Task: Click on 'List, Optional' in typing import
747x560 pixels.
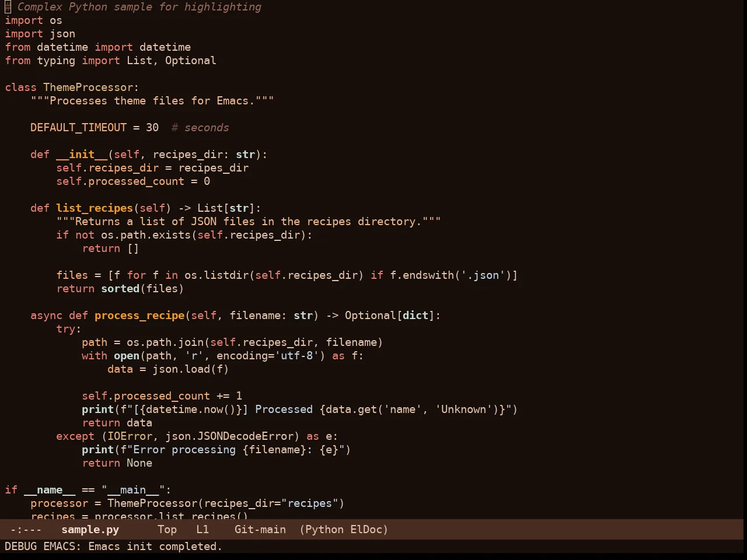Action: (x=171, y=61)
